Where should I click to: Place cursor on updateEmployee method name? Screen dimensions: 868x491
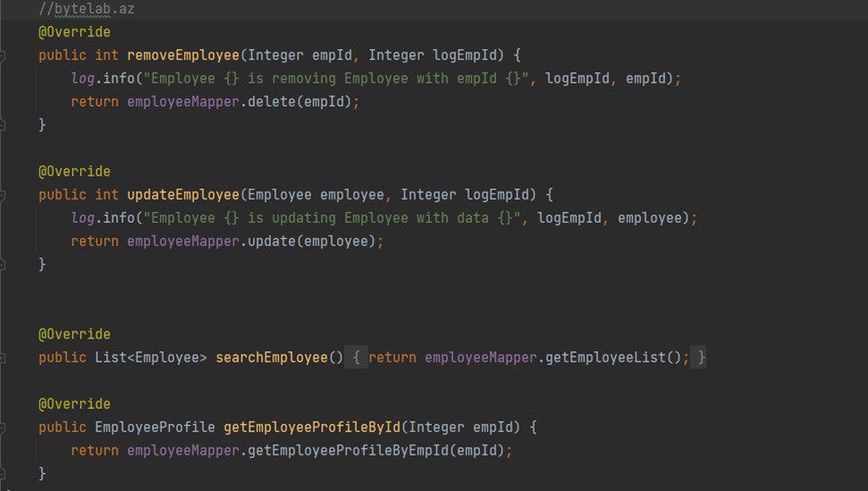[183, 194]
